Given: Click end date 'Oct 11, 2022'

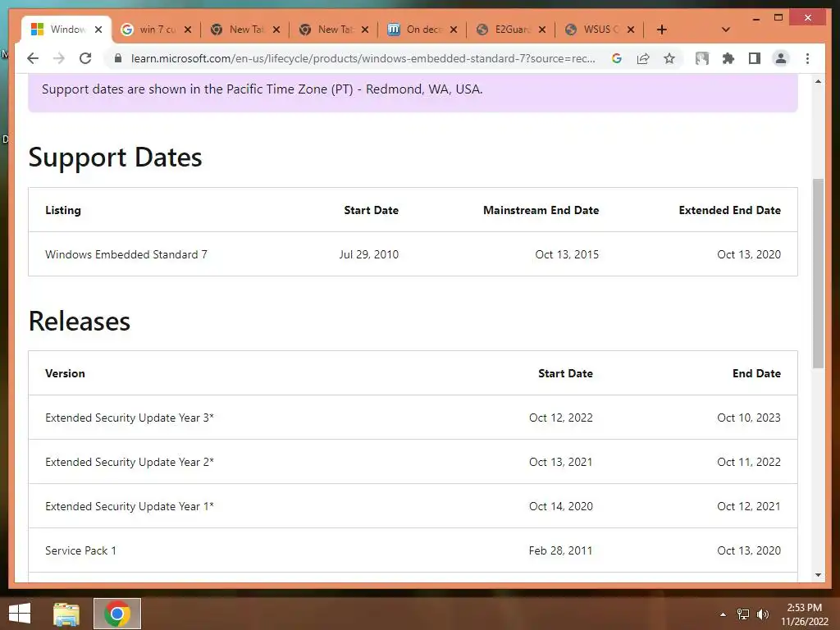Looking at the screenshot, I should pyautogui.click(x=748, y=462).
